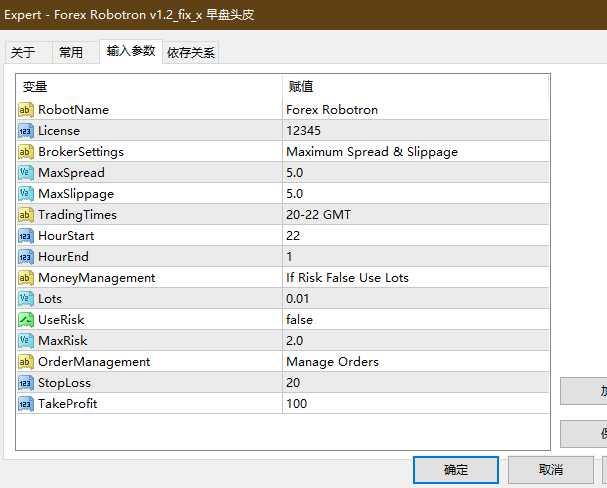Click the MaxSlippage double type icon
The image size is (607, 488).
click(26, 194)
